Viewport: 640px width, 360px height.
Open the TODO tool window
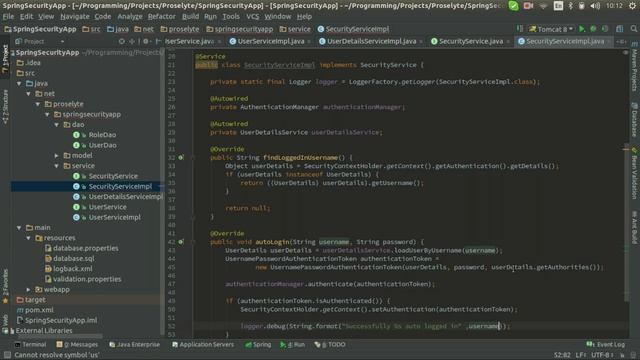point(330,345)
